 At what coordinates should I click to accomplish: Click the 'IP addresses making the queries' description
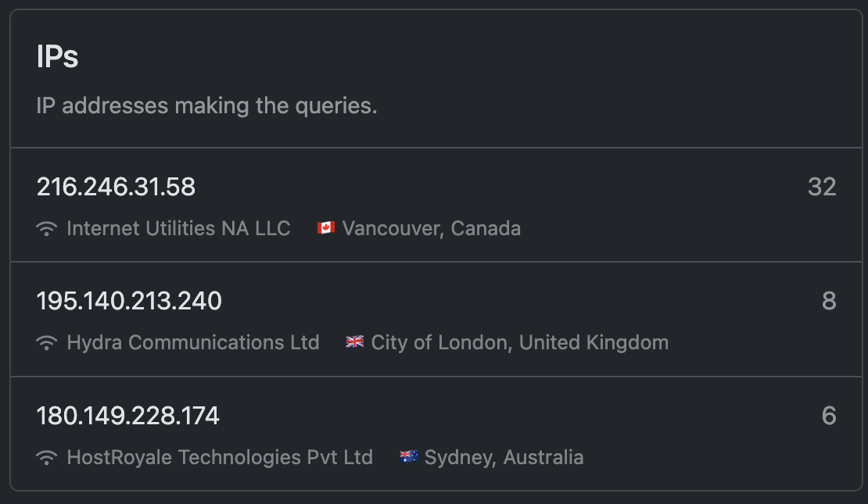206,105
